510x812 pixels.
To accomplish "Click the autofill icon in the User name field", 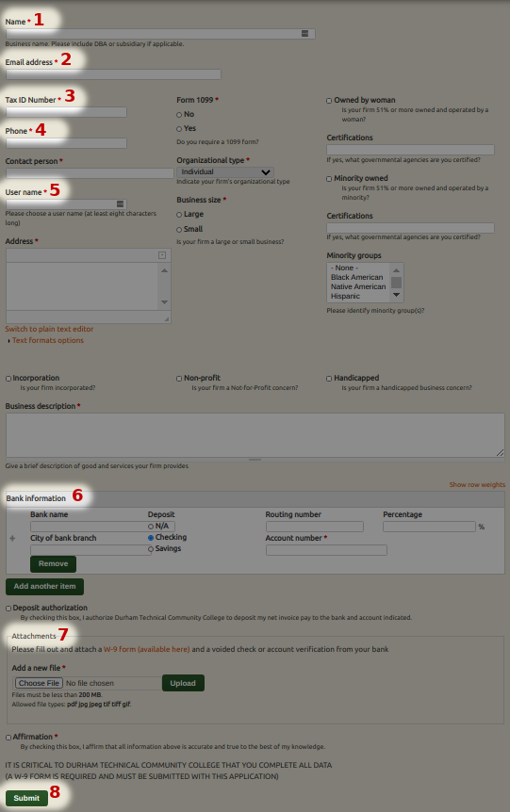I will (x=120, y=204).
